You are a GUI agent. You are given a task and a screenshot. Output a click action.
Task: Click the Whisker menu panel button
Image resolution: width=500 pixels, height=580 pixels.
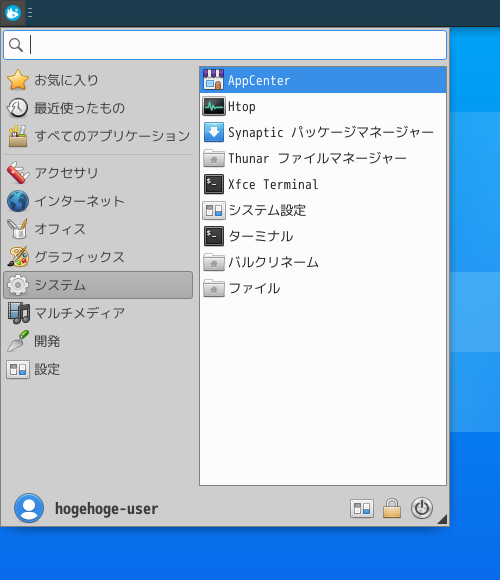pyautogui.click(x=13, y=13)
